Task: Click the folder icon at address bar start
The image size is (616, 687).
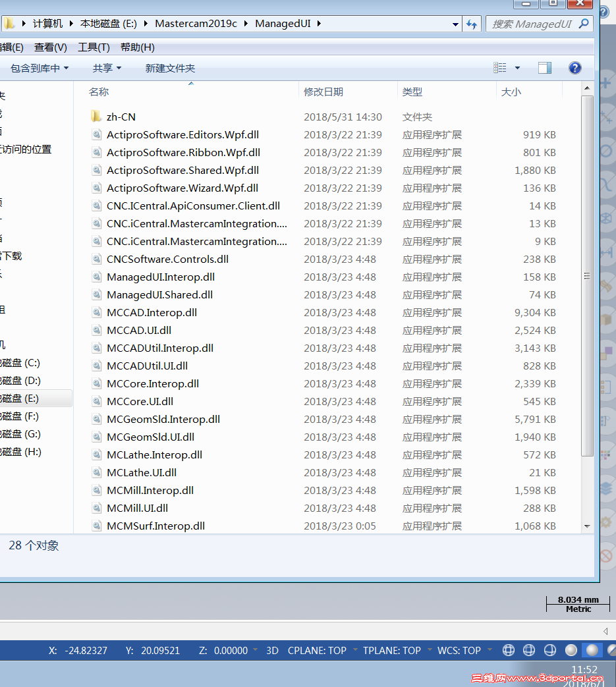Action: tap(9, 23)
